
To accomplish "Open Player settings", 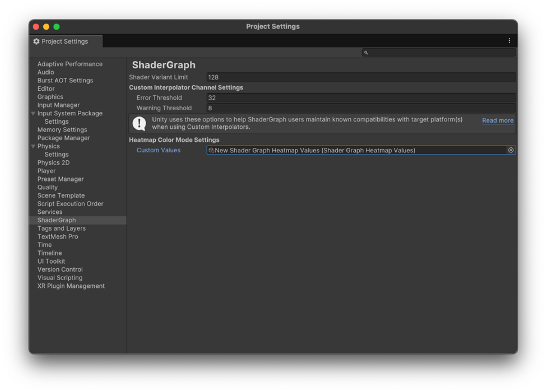I will click(x=46, y=171).
